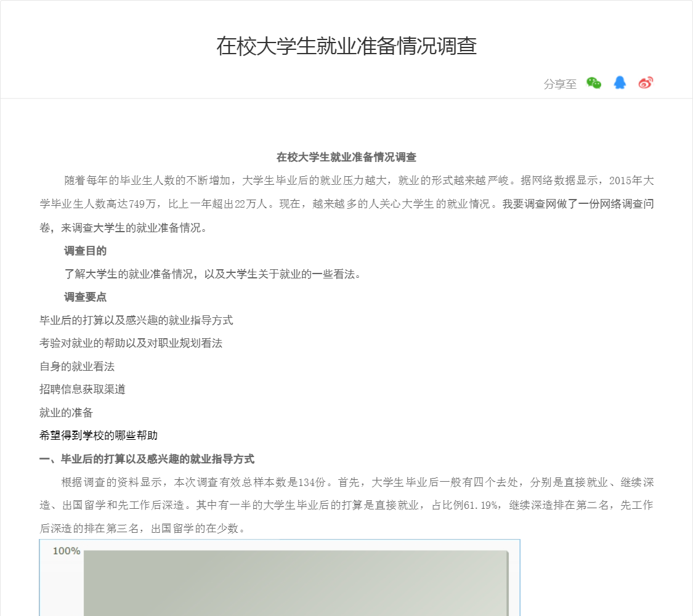The image size is (693, 616).
Task: Click the line 招聘信息获取渠道
Action: coord(82,389)
